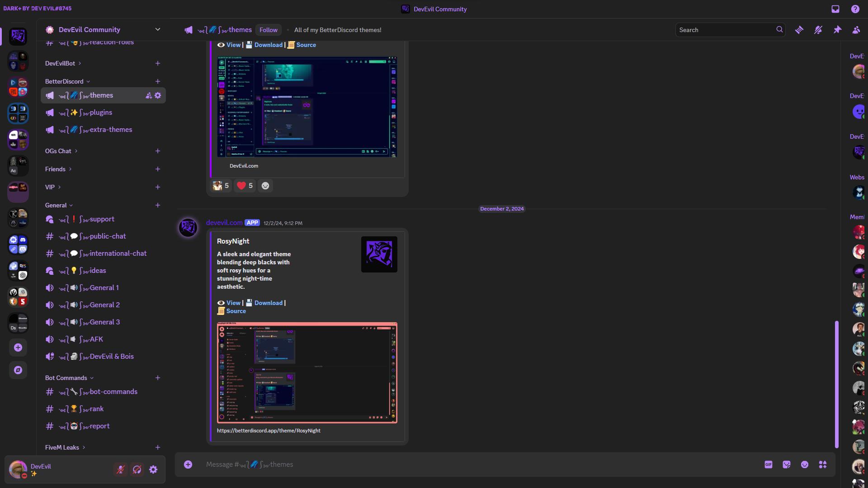
Task: Click the Download link for RosyNight theme
Action: click(x=269, y=303)
